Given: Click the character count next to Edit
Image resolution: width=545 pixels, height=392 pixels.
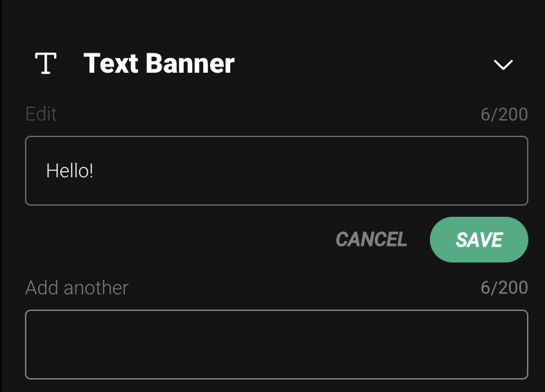Looking at the screenshot, I should [x=504, y=114].
